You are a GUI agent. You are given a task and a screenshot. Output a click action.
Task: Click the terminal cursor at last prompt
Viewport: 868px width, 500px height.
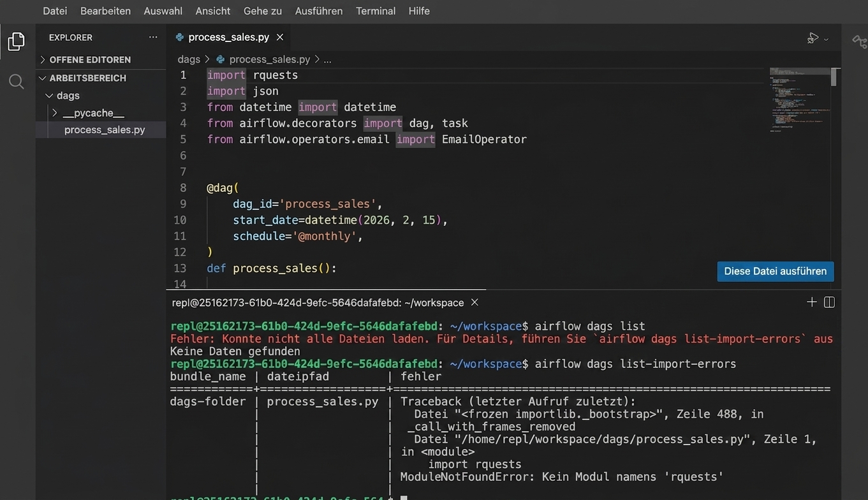point(404,497)
